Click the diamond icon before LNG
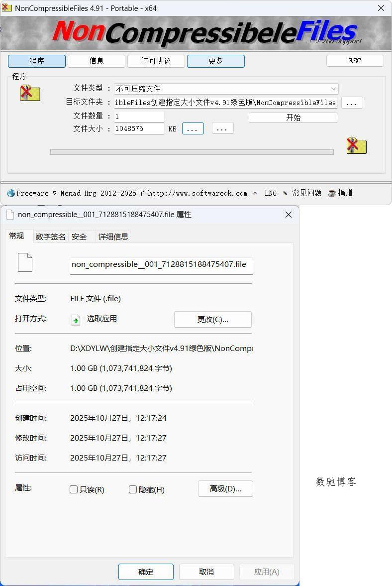Image resolution: width=392 pixels, height=586 pixels. point(255,193)
